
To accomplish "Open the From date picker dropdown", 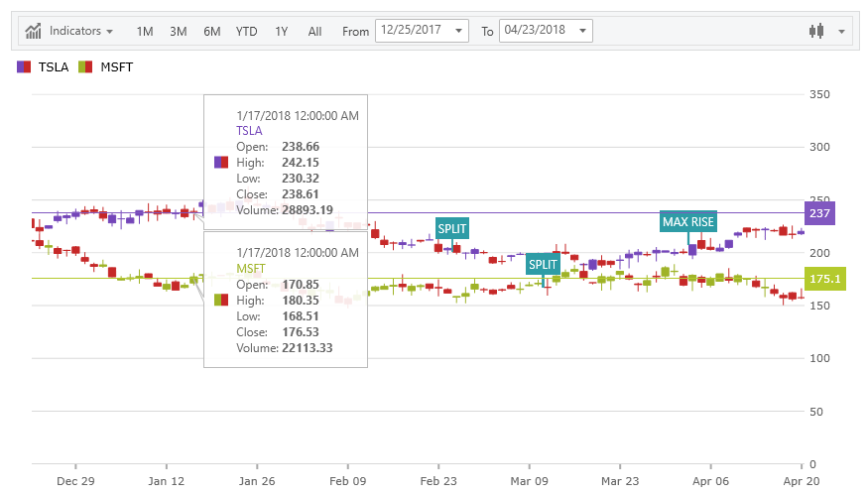I will (458, 31).
